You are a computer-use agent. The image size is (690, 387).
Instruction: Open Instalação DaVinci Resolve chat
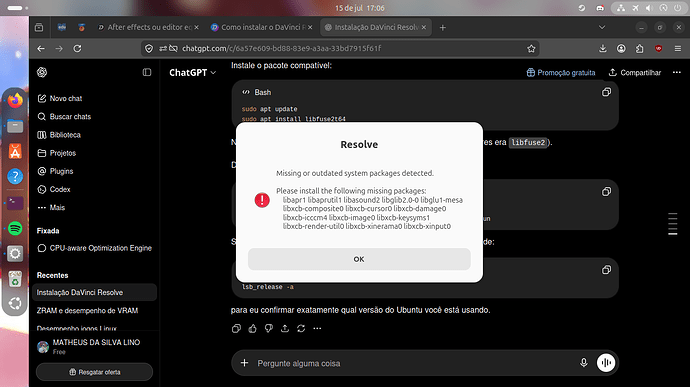pyautogui.click(x=94, y=292)
